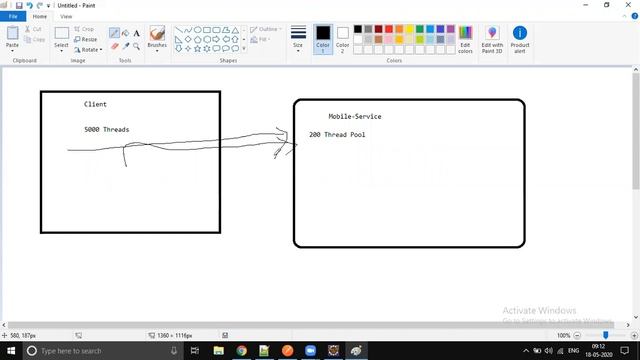Click the Paste icon
Screen dimensions: 640x360
(x=13, y=33)
